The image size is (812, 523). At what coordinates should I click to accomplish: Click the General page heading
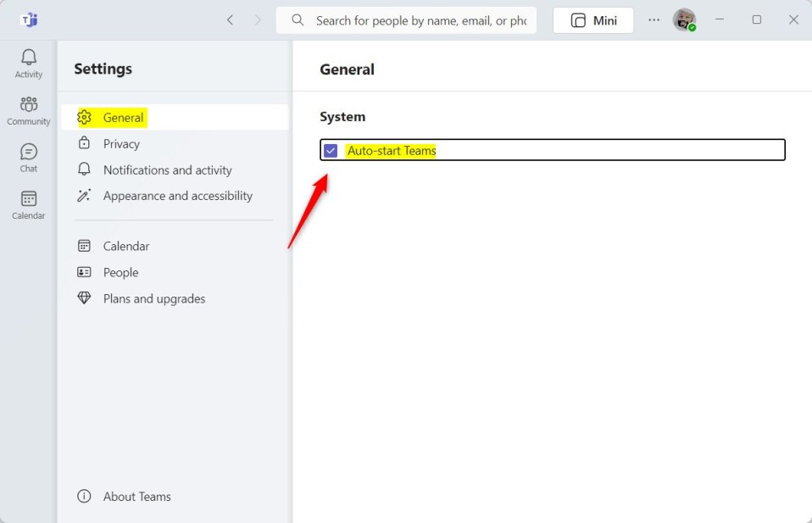pyautogui.click(x=347, y=70)
